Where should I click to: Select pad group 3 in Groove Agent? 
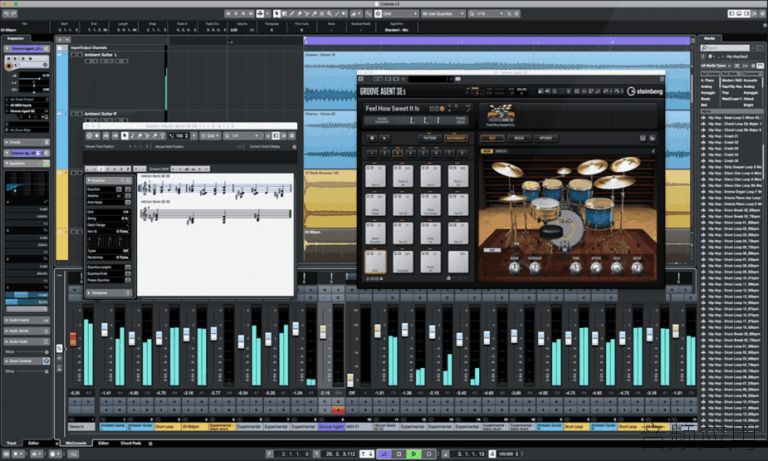[397, 153]
